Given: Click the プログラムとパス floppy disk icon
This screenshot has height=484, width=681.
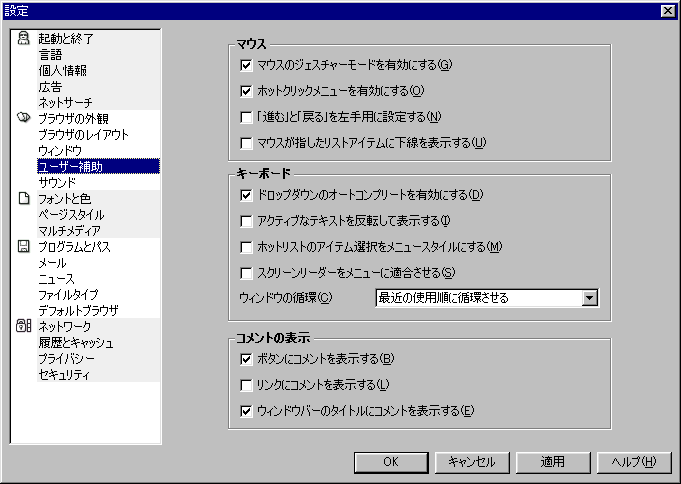Looking at the screenshot, I should (23, 246).
